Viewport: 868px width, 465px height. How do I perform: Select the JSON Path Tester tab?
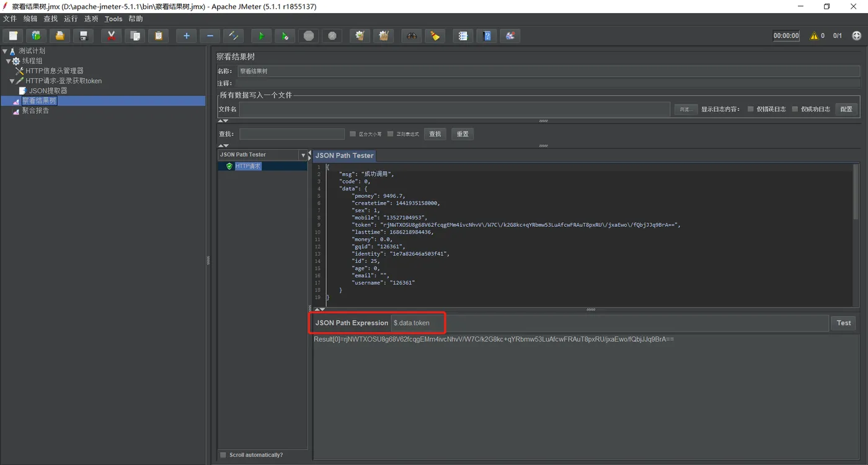345,156
